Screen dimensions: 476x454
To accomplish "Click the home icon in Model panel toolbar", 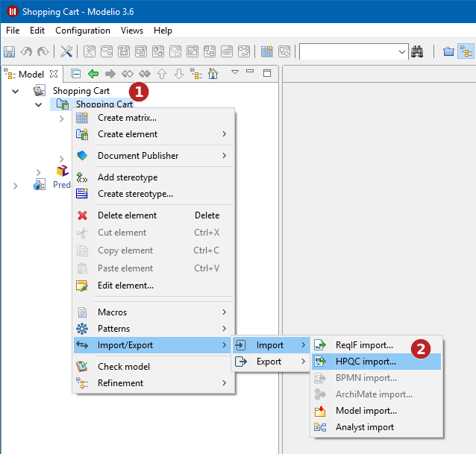I will (x=213, y=74).
